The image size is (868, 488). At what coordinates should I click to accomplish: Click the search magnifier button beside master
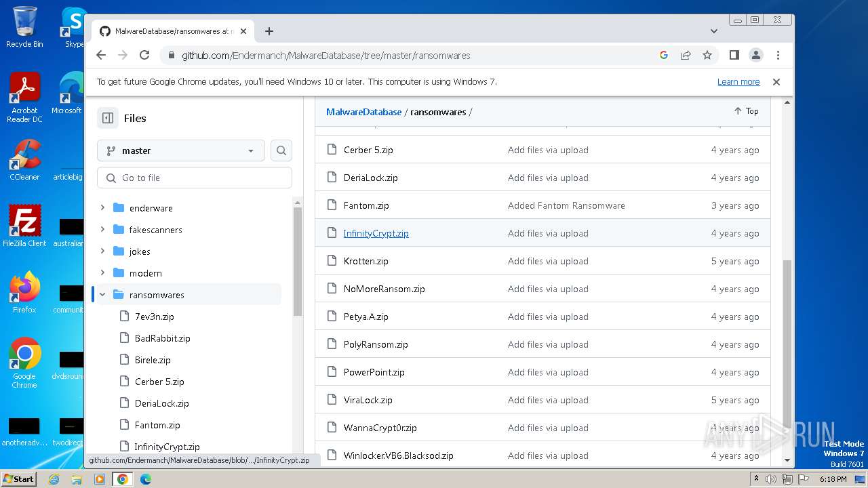pos(281,150)
